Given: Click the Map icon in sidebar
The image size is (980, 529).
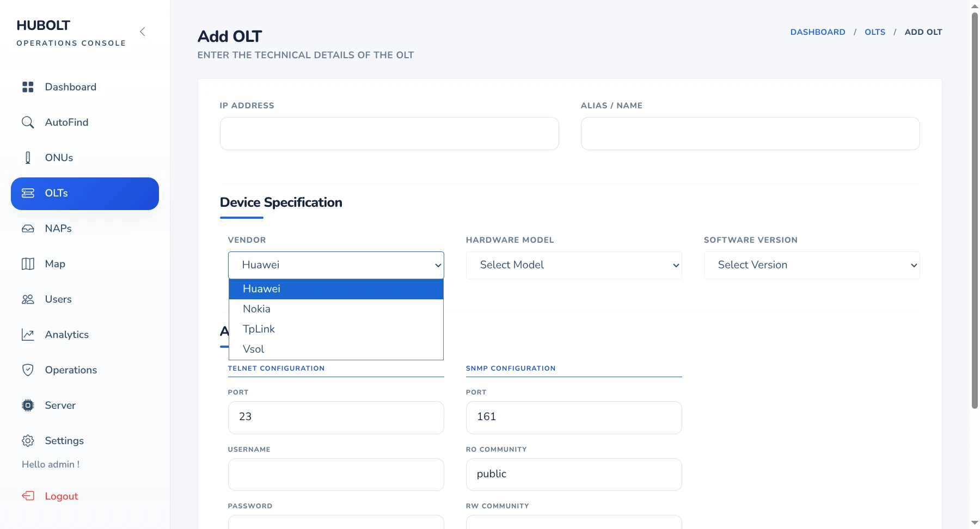Looking at the screenshot, I should (28, 264).
